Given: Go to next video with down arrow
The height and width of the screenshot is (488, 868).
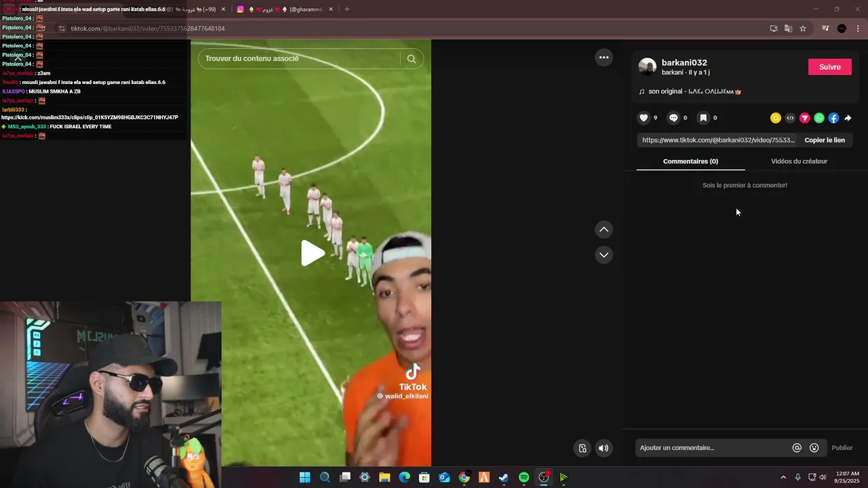Looking at the screenshot, I should coord(604,255).
